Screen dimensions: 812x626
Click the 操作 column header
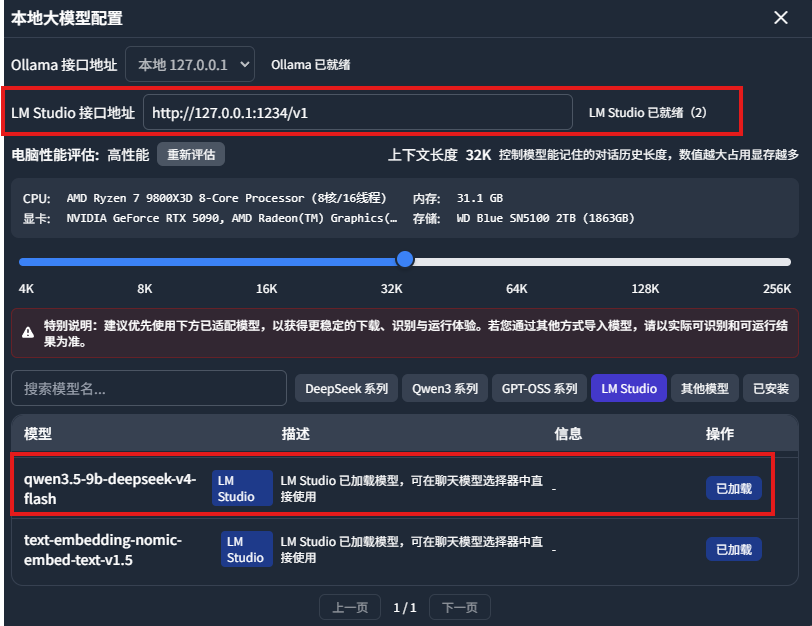pos(719,433)
